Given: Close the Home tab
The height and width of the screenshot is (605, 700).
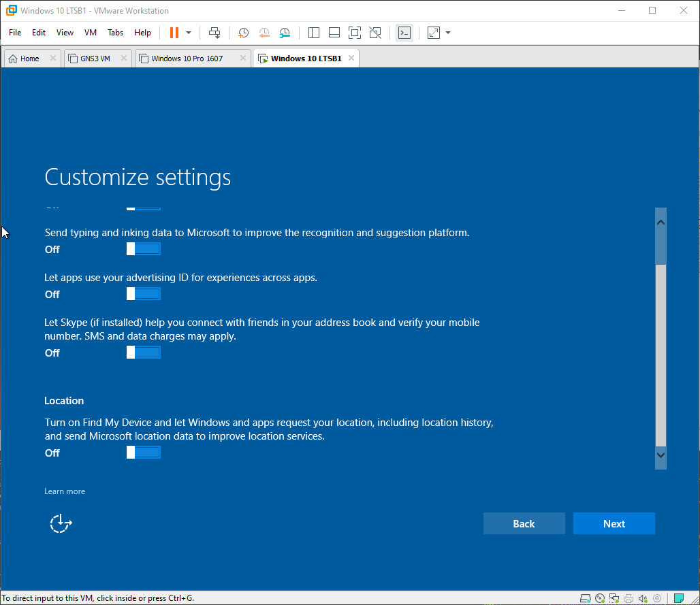Looking at the screenshot, I should (x=52, y=58).
